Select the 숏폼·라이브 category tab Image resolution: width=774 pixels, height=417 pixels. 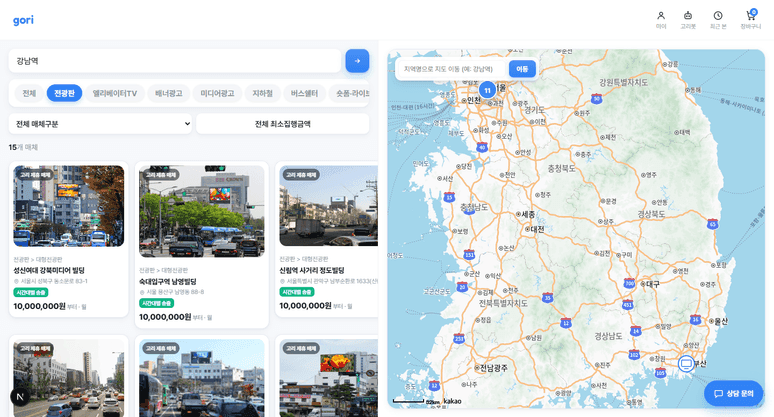(349, 93)
